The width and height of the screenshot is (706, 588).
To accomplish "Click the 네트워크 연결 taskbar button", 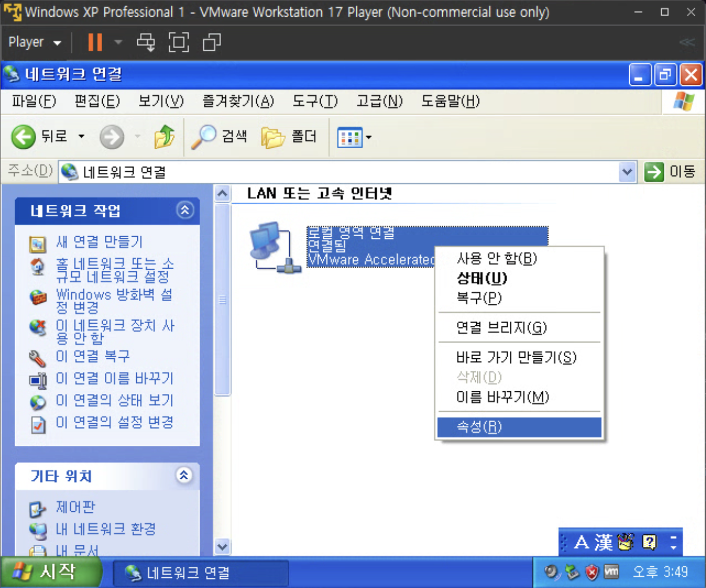I will [x=201, y=573].
